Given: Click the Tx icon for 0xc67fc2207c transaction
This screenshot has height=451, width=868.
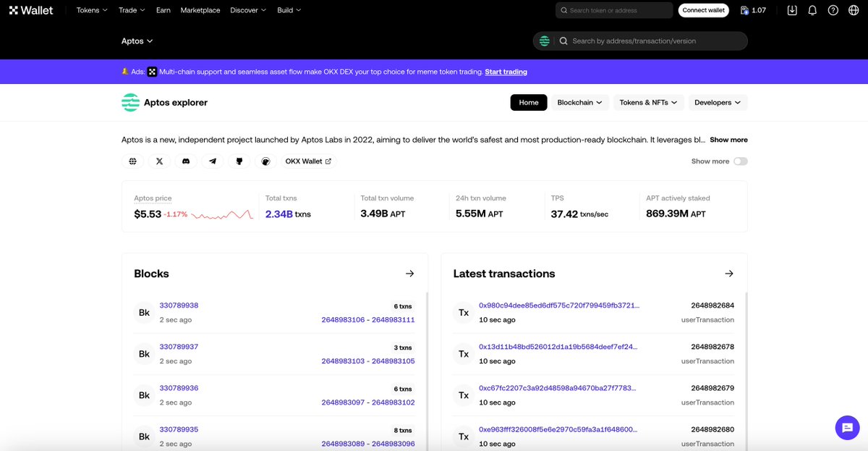Looking at the screenshot, I should pyautogui.click(x=463, y=395).
